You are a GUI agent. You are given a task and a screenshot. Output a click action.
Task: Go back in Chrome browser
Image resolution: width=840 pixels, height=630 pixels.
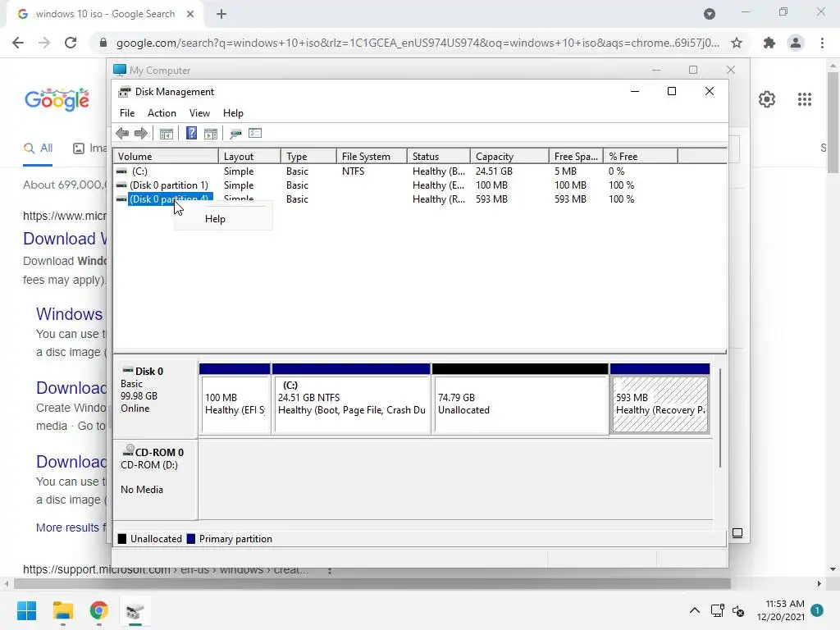(x=18, y=43)
